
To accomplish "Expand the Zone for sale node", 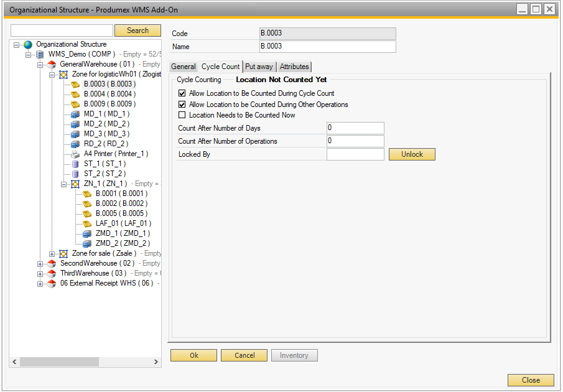I will click(x=52, y=253).
